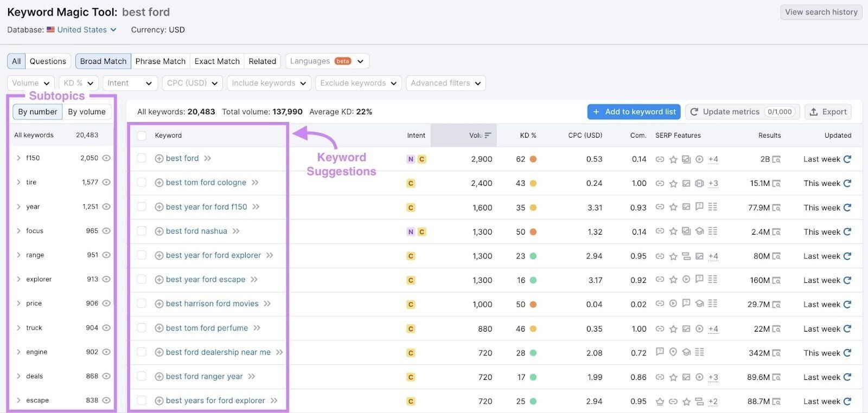Click plus icon beside best tom ford cologne
This screenshot has width=868, height=413.
159,183
